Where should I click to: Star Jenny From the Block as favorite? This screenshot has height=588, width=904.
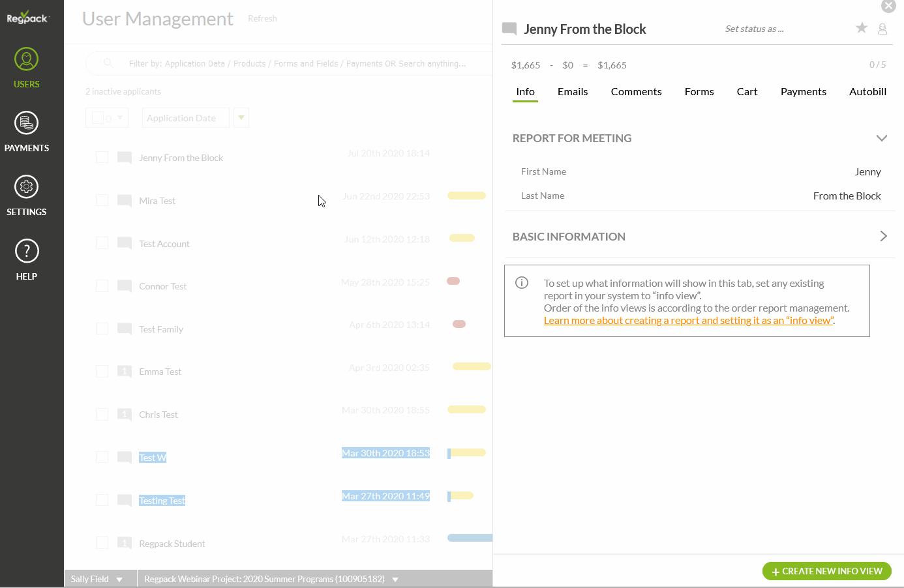click(x=862, y=28)
